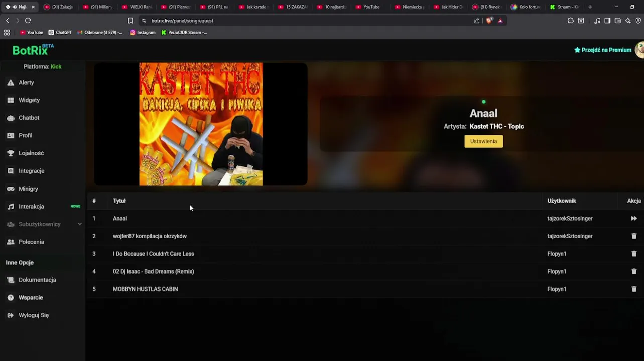The height and width of the screenshot is (361, 644).
Task: Open the PeciuCJDR Stream bookmark
Action: pyautogui.click(x=184, y=32)
